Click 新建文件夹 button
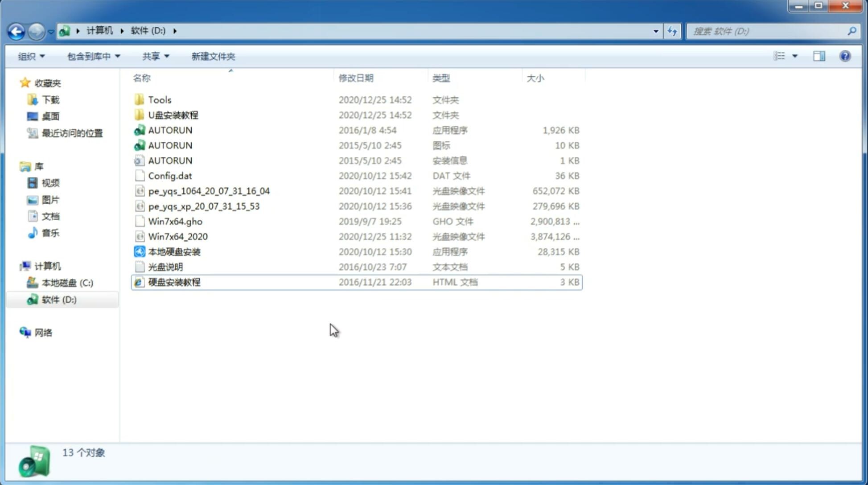The height and width of the screenshot is (485, 868). (213, 56)
